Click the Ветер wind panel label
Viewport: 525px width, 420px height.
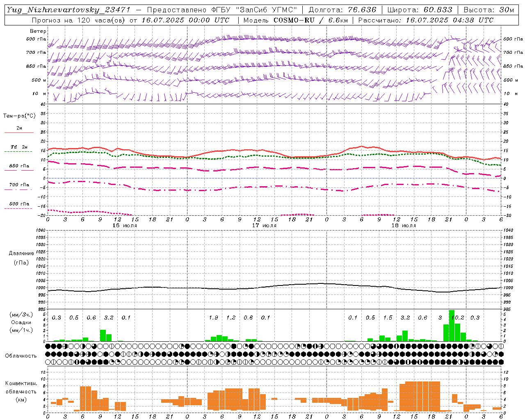point(38,31)
